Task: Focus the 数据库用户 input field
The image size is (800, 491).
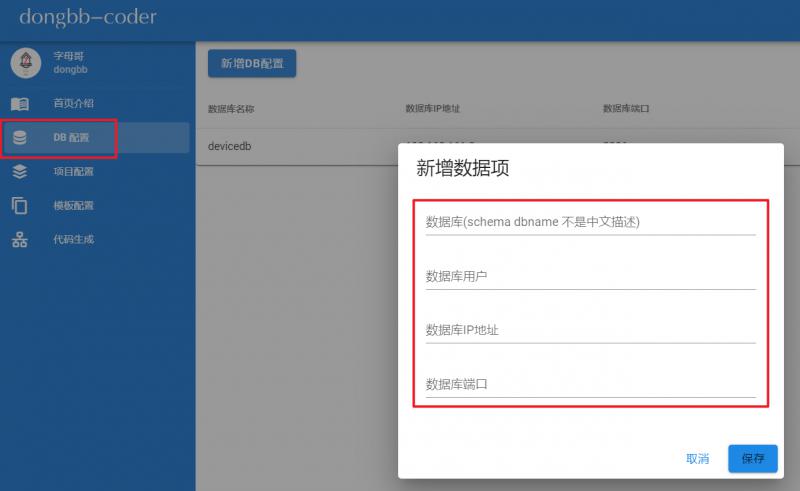Action: [591, 276]
